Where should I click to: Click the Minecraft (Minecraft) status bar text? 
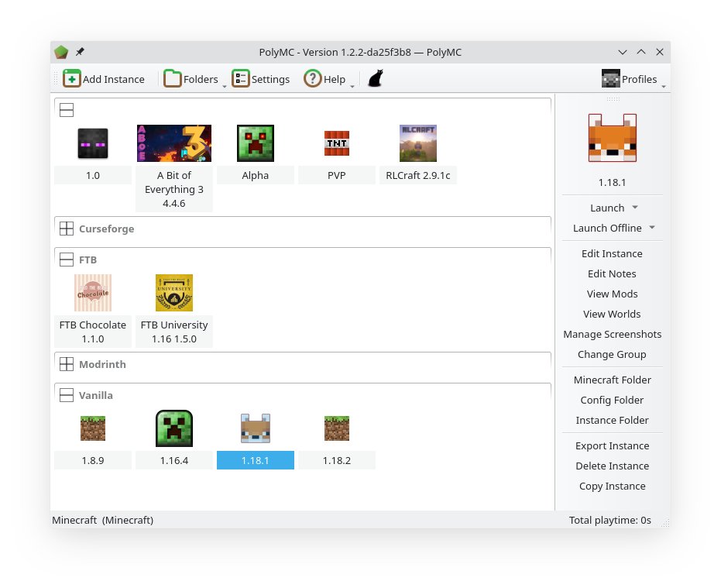102,521
